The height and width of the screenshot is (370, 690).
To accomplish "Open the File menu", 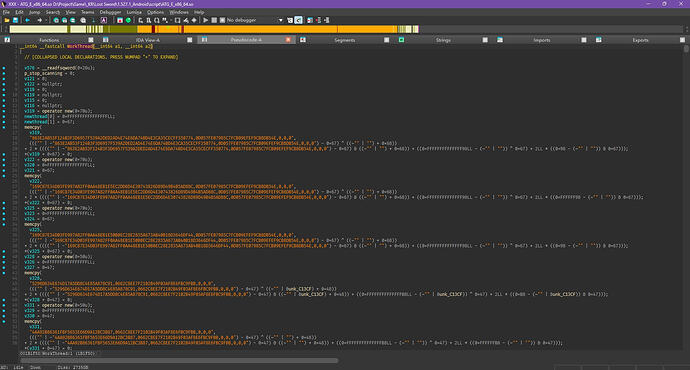I will point(6,12).
